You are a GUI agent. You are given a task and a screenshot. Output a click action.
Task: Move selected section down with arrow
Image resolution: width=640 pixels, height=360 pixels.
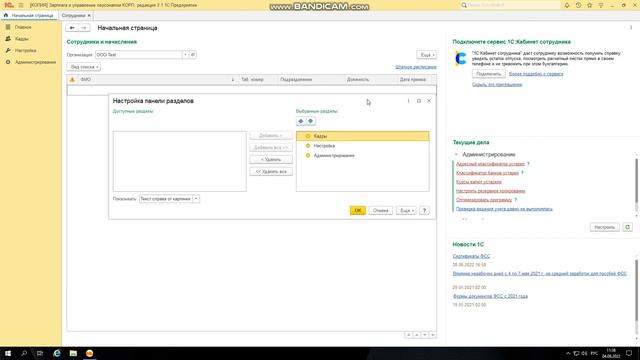(x=311, y=121)
